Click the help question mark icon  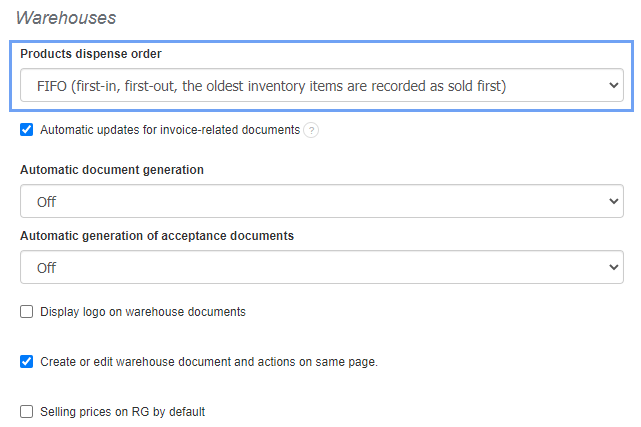pyautogui.click(x=311, y=130)
